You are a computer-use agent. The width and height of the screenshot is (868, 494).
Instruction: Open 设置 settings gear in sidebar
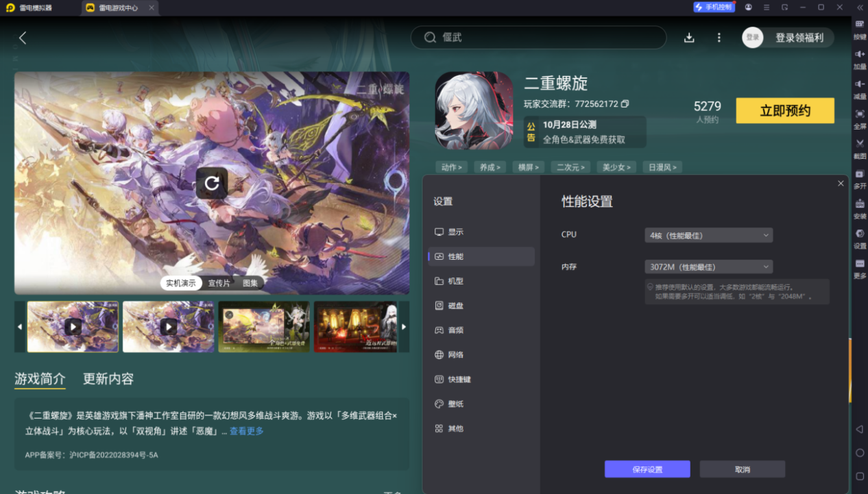860,238
